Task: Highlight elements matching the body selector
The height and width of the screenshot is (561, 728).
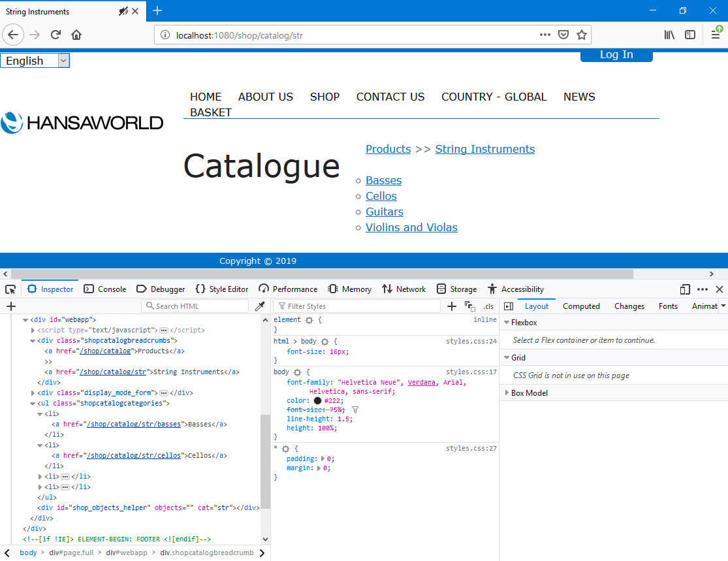Action: [x=298, y=372]
